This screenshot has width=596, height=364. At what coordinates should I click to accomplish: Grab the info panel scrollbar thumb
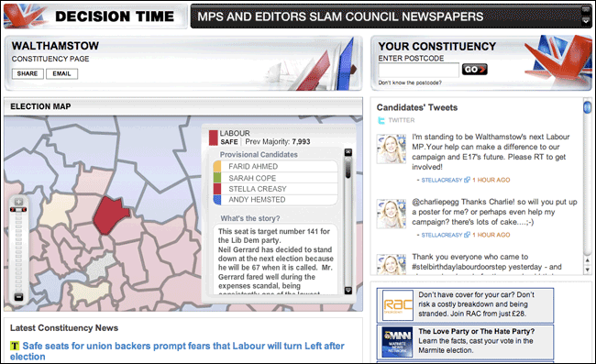point(348,168)
